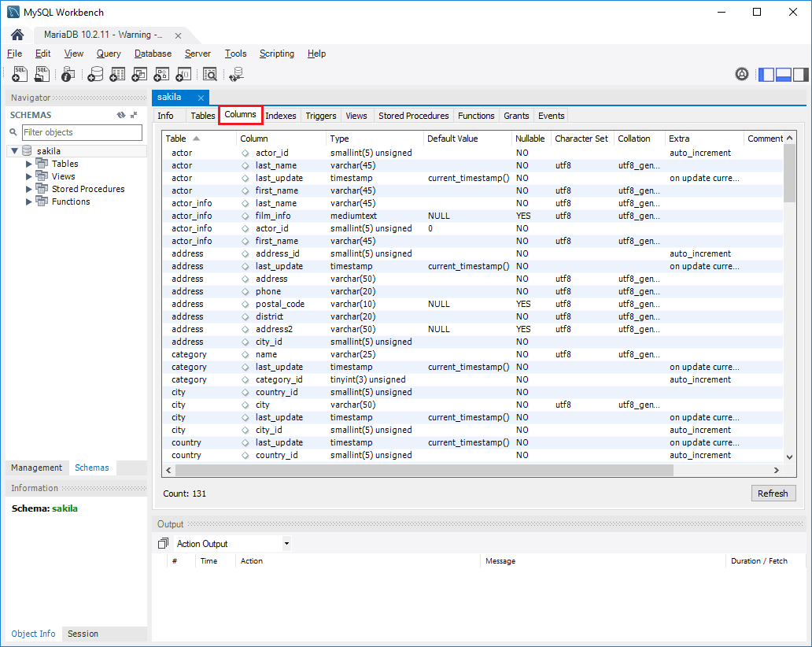Create a new table
This screenshot has height=647, width=812.
117,74
